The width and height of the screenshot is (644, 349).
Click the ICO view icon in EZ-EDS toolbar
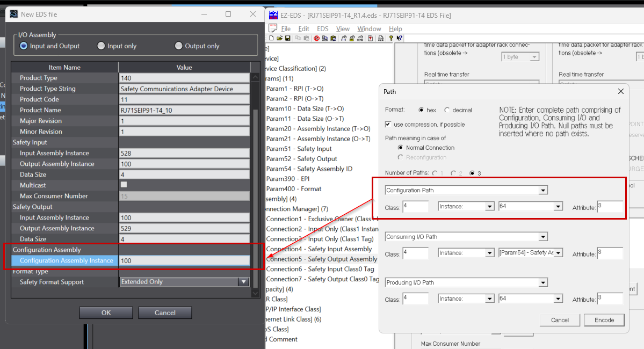click(381, 38)
